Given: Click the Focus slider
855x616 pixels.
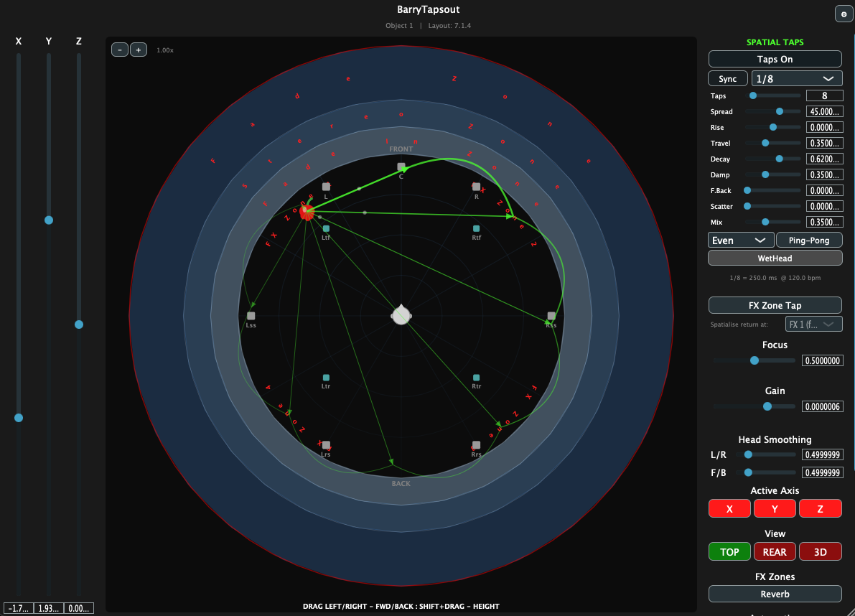Looking at the screenshot, I should point(754,360).
